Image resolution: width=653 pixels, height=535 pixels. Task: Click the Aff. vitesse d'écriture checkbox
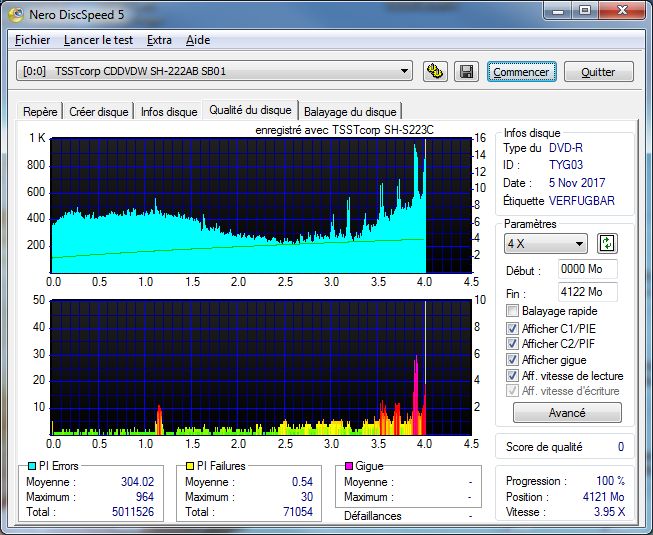point(512,391)
